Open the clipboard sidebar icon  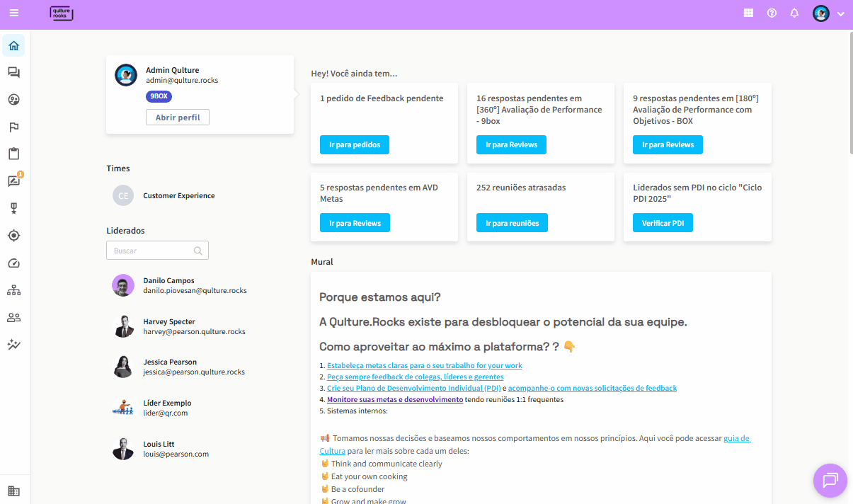pos(13,154)
